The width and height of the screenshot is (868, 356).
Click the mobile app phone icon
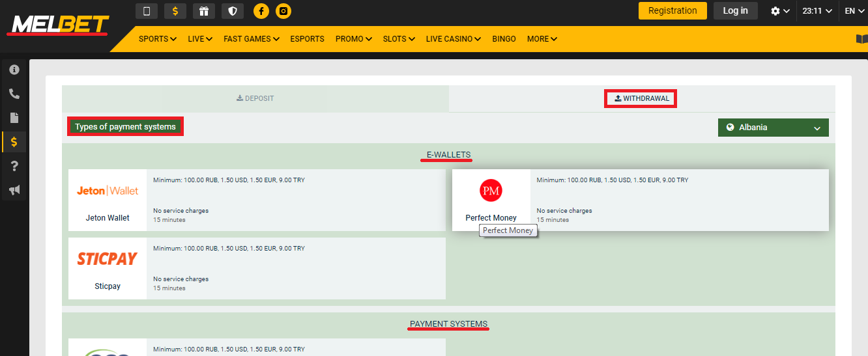(x=146, y=11)
